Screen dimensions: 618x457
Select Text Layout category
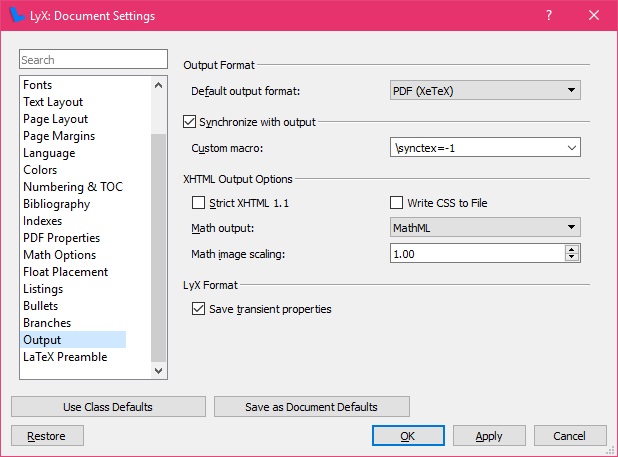[53, 102]
